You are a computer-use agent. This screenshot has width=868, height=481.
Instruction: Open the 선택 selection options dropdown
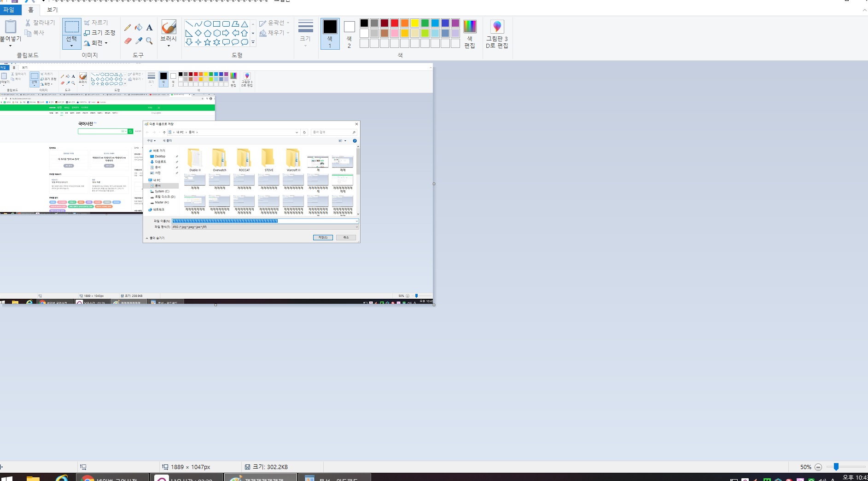click(71, 46)
